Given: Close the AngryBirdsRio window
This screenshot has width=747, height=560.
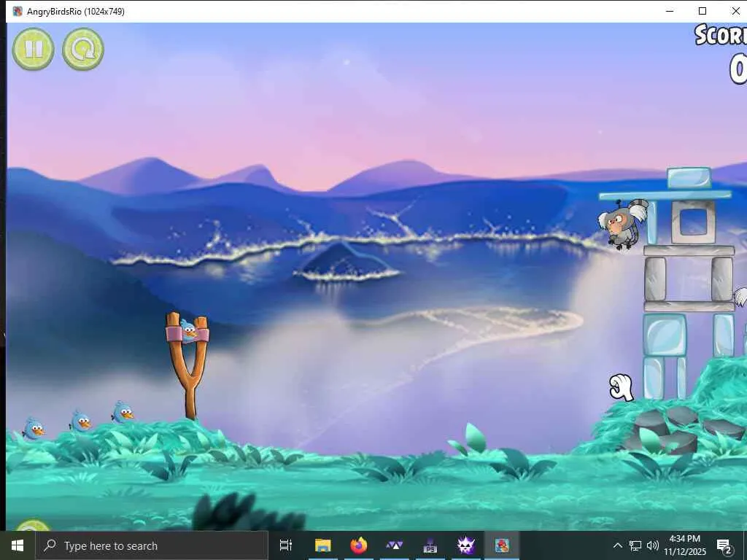Looking at the screenshot, I should click(x=735, y=11).
